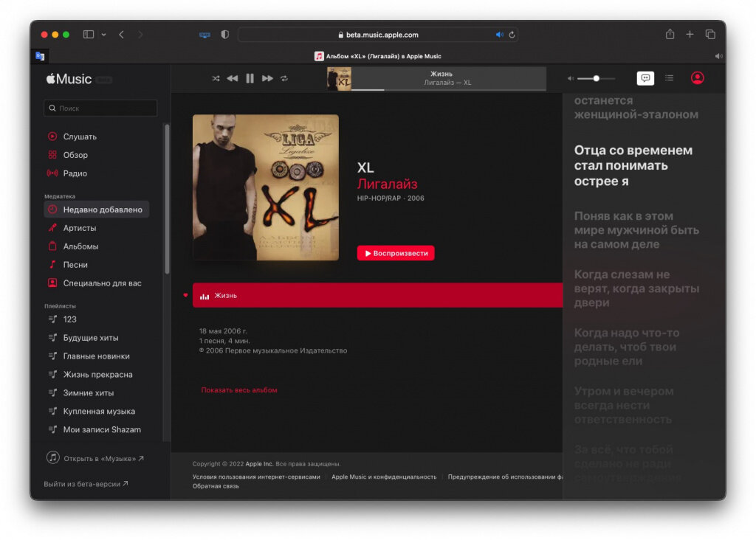Screen dimensions: 756x540
Task: Toggle the Lyrics panel icon
Action: 645,78
